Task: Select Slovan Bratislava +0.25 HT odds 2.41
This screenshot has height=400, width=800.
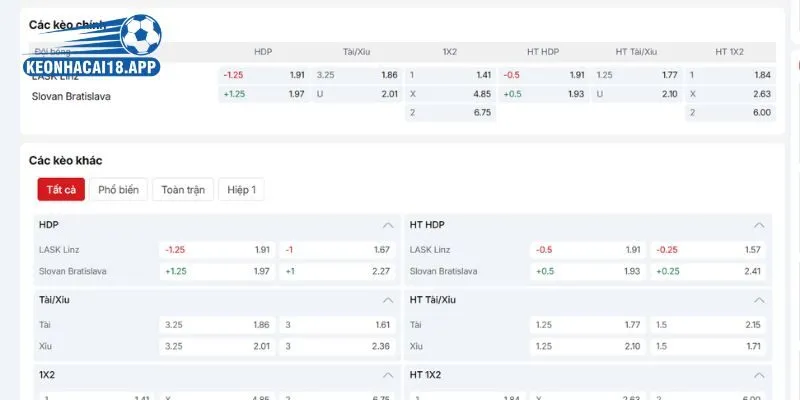Action: coord(708,271)
